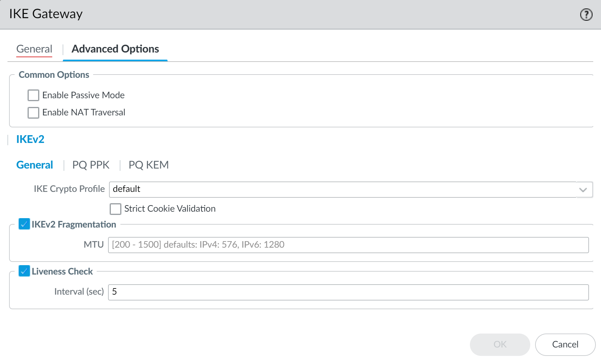Focus the MTU input field
The width and height of the screenshot is (601, 364).
[x=348, y=245]
